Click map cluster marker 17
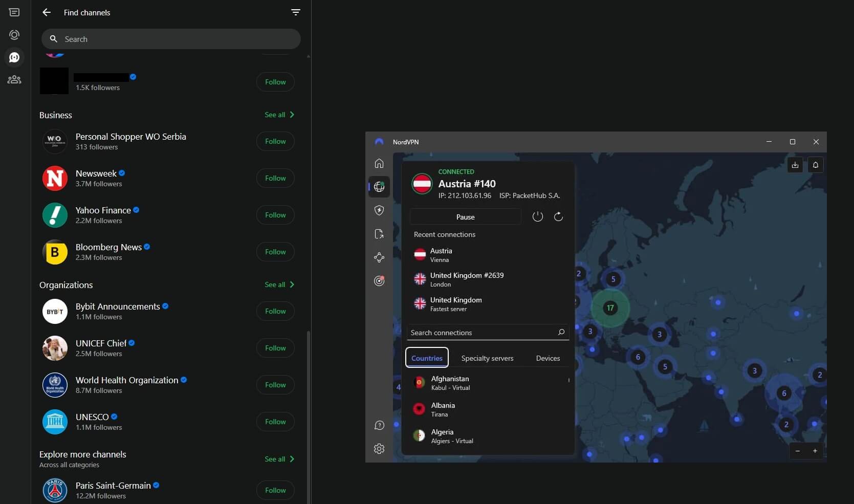 pos(610,308)
